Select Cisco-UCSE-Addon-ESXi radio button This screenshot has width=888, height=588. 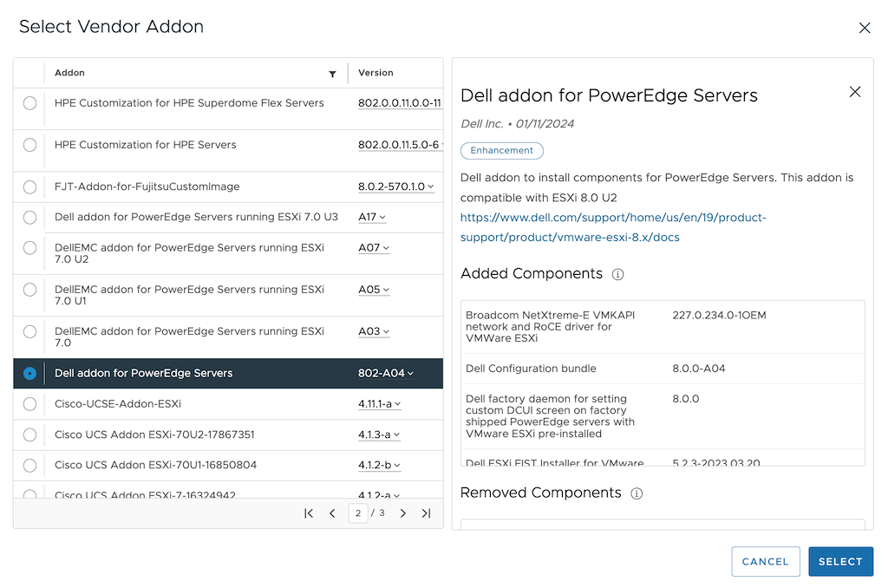(30, 404)
